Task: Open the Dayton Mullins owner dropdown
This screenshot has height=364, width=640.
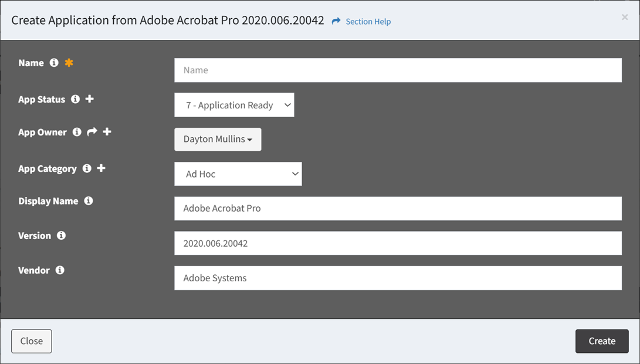Action: (x=218, y=140)
